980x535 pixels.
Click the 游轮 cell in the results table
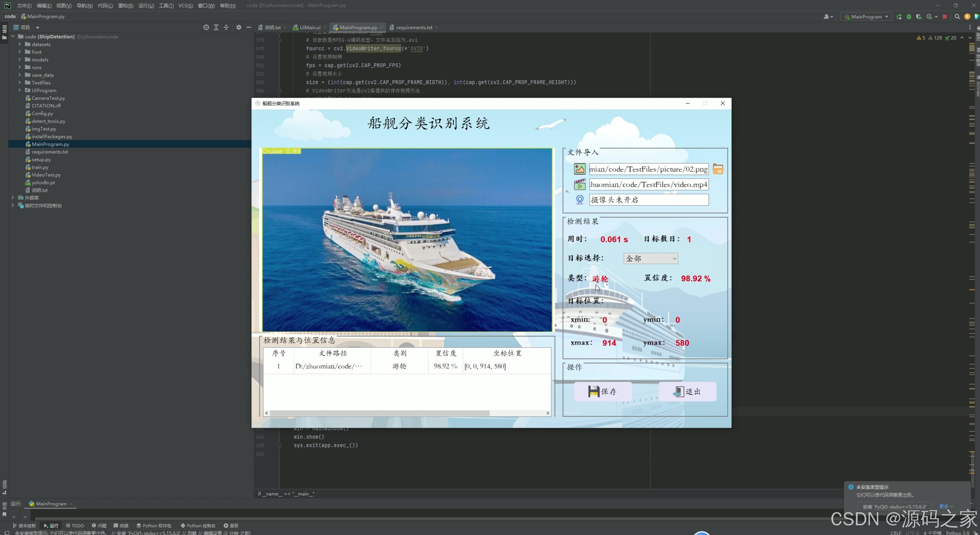click(399, 366)
